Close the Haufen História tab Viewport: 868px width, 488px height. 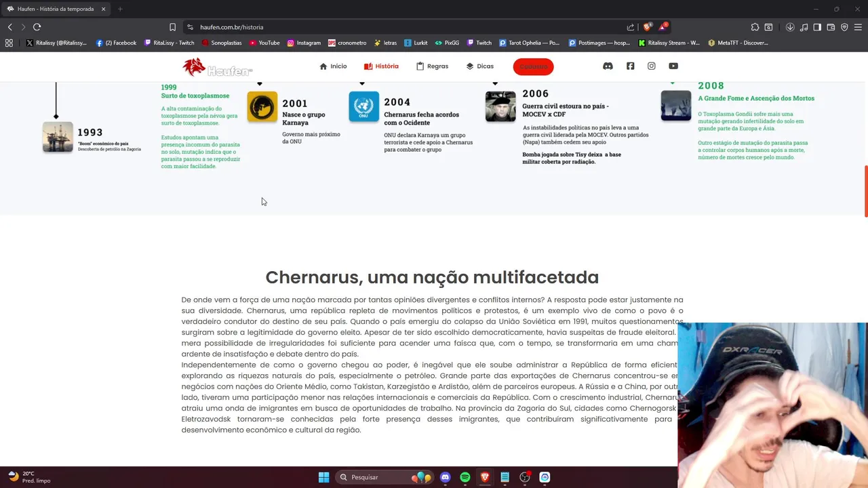(104, 9)
